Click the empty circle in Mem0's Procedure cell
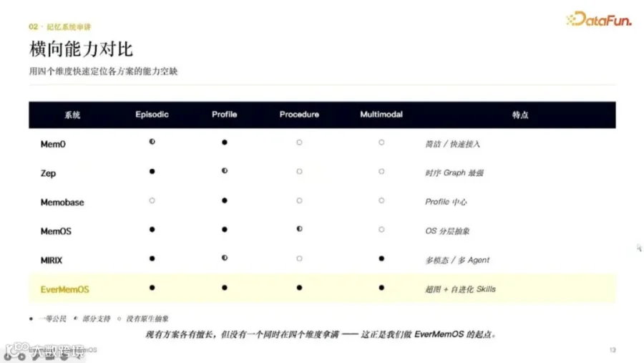Image resolution: width=644 pixels, height=363 pixels. [299, 142]
